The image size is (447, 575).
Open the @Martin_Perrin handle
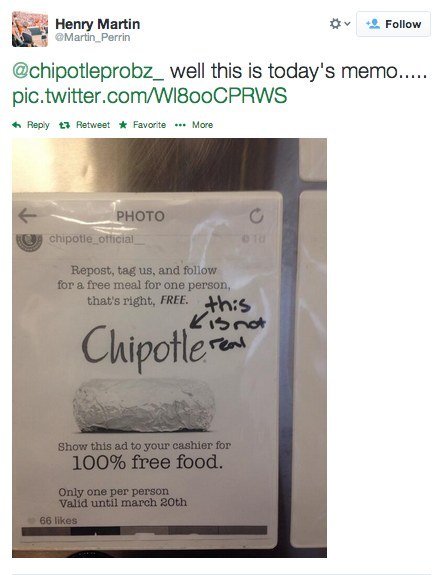click(x=92, y=37)
